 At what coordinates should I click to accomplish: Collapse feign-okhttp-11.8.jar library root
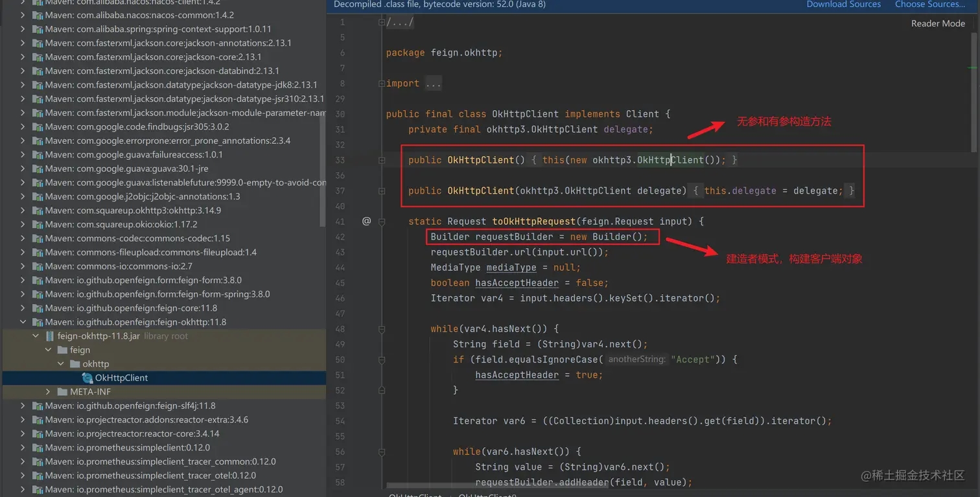pos(36,336)
